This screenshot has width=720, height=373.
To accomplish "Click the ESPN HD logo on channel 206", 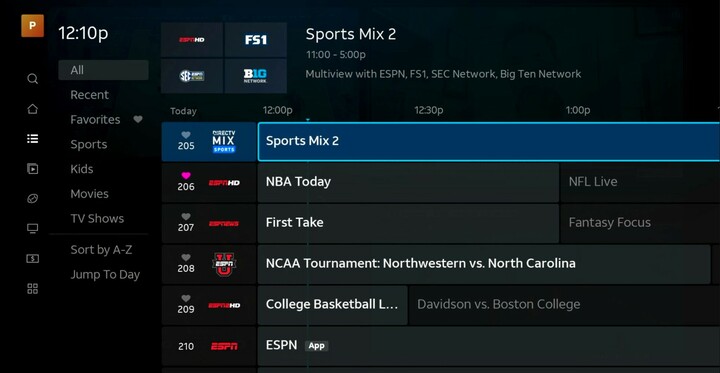I will click(x=224, y=183).
